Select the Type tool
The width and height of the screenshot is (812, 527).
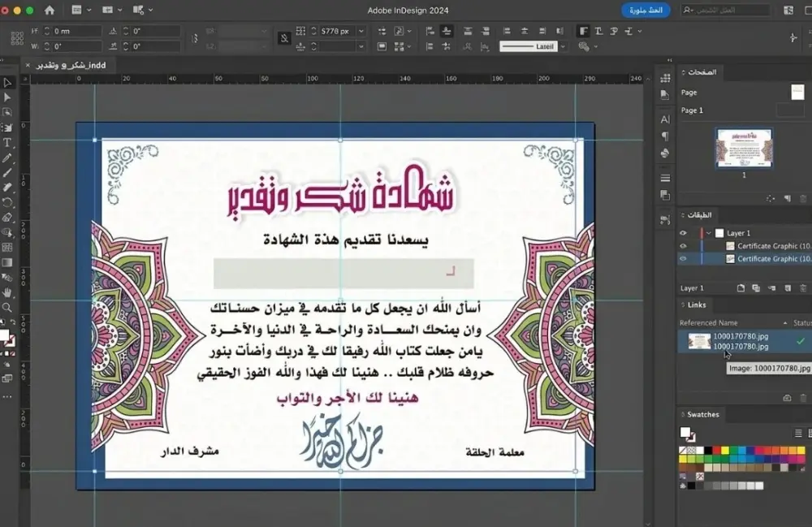pos(7,142)
